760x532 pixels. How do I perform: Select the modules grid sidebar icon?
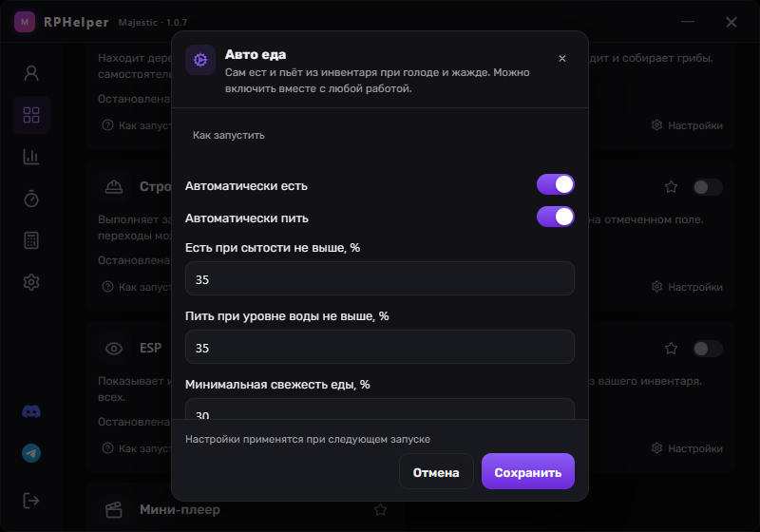click(x=31, y=115)
